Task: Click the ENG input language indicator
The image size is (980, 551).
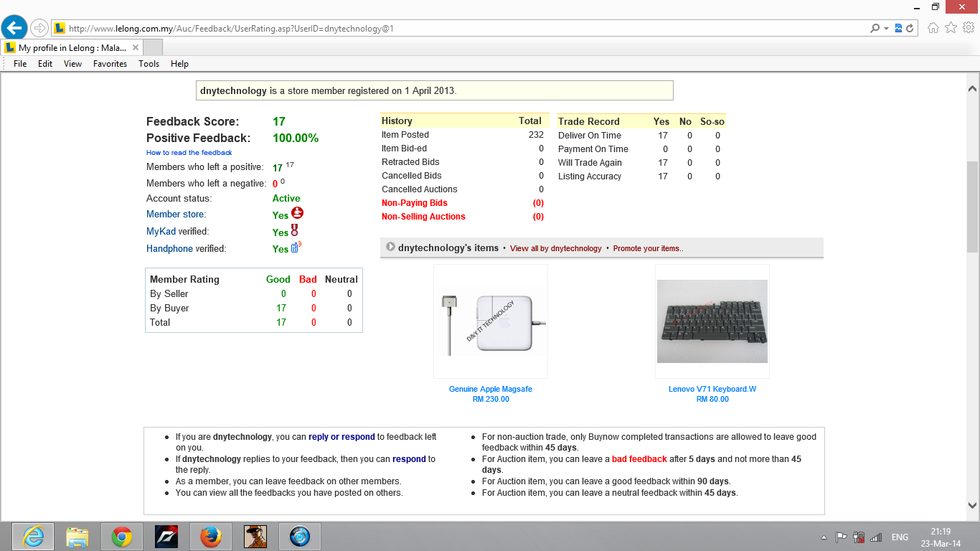Action: click(900, 537)
